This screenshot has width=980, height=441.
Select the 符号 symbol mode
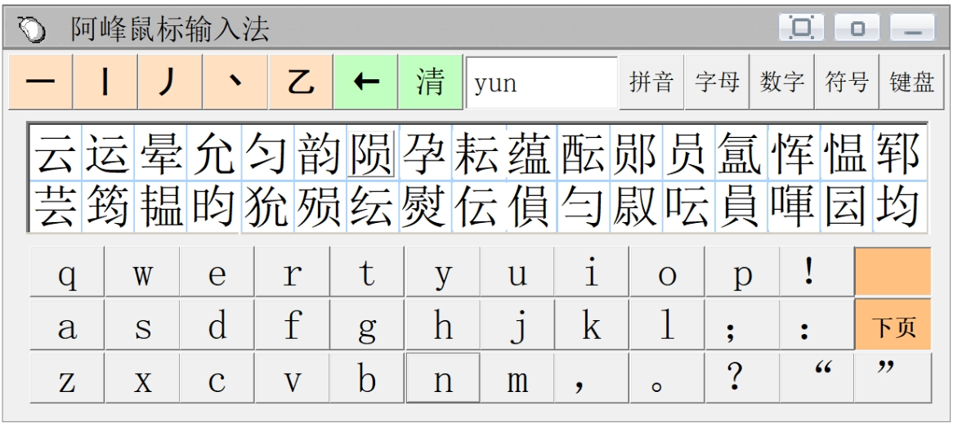pos(847,82)
